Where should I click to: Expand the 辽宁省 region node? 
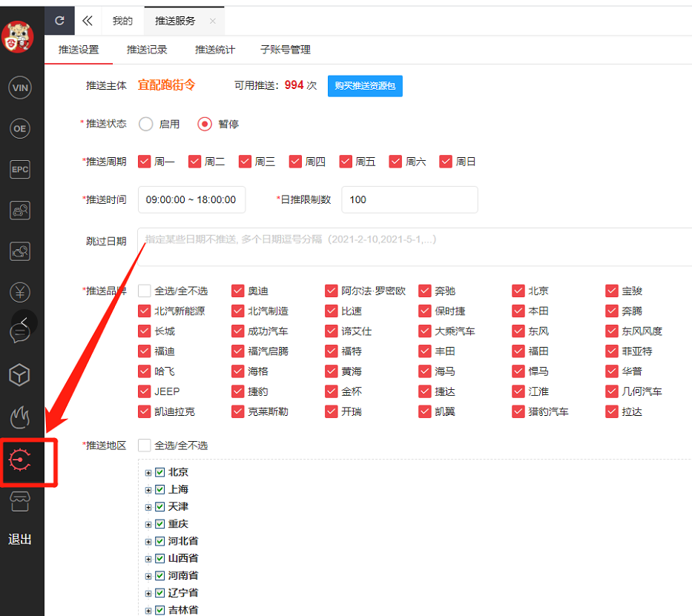click(148, 594)
